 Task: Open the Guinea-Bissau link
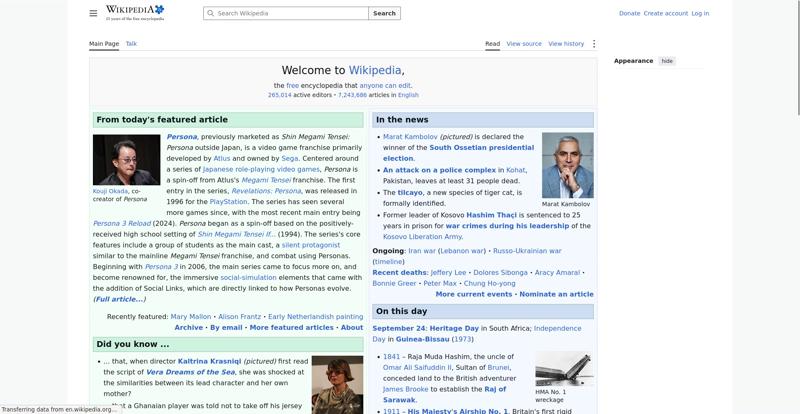422,339
